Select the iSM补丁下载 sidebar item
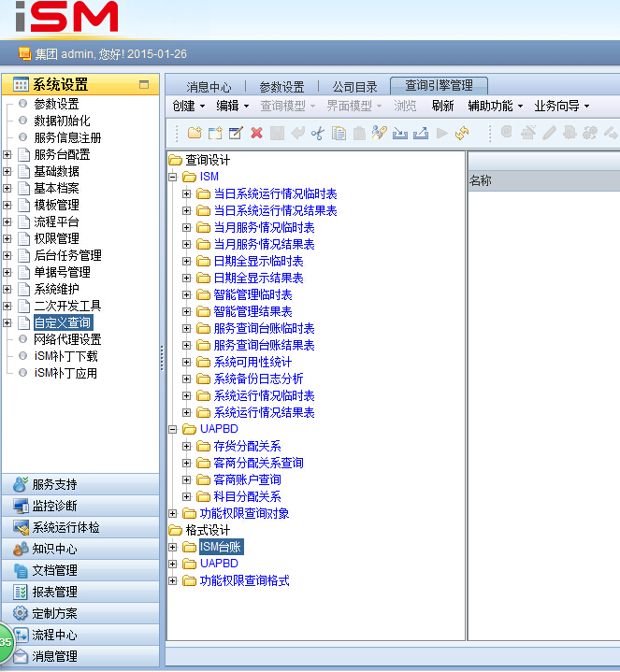The height and width of the screenshot is (672, 620). pyautogui.click(x=65, y=356)
